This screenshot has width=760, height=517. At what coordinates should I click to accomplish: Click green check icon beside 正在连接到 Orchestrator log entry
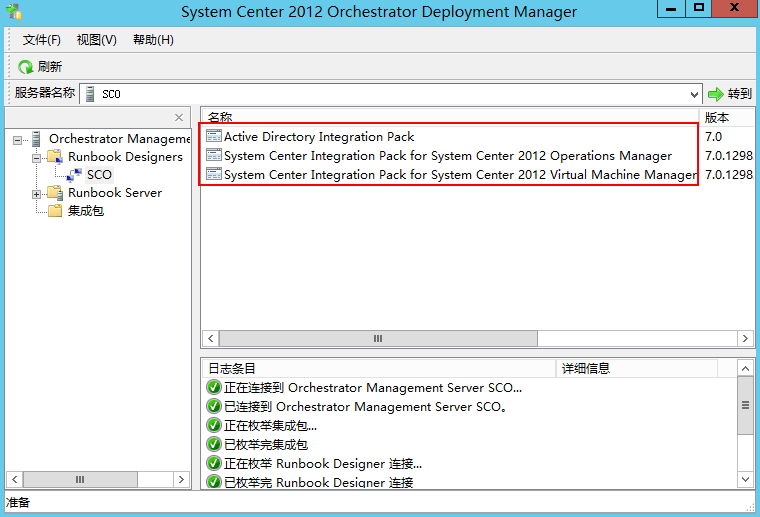pyautogui.click(x=214, y=388)
